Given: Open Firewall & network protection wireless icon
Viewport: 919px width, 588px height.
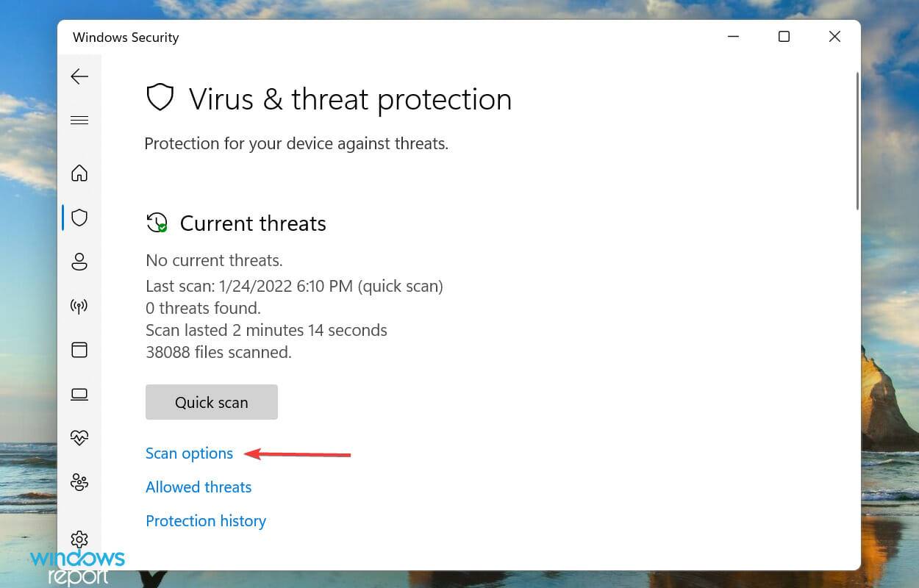Looking at the screenshot, I should click(79, 306).
